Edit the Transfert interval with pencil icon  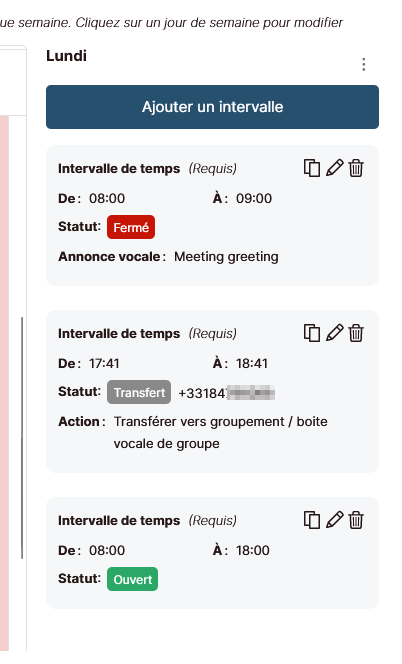(x=334, y=333)
